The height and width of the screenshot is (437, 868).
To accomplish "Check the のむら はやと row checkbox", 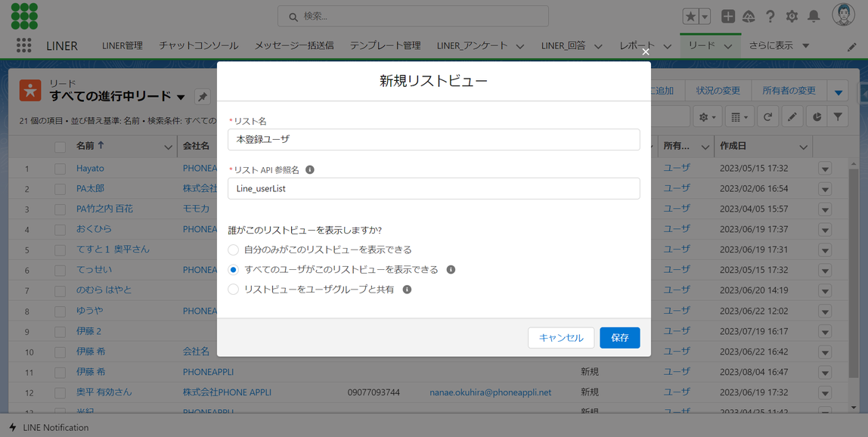I will [x=60, y=290].
